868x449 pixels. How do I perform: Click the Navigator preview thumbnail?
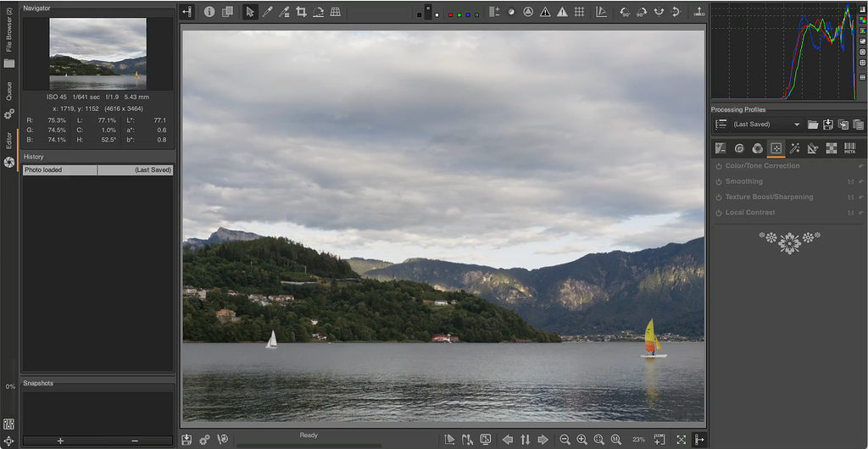97,53
